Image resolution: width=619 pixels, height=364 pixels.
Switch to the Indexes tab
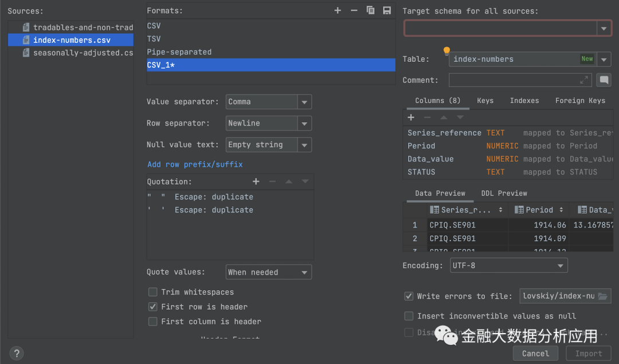pyautogui.click(x=524, y=100)
